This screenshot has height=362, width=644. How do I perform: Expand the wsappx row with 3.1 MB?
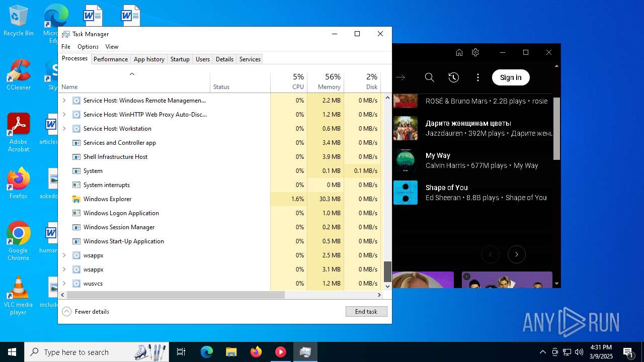point(64,269)
